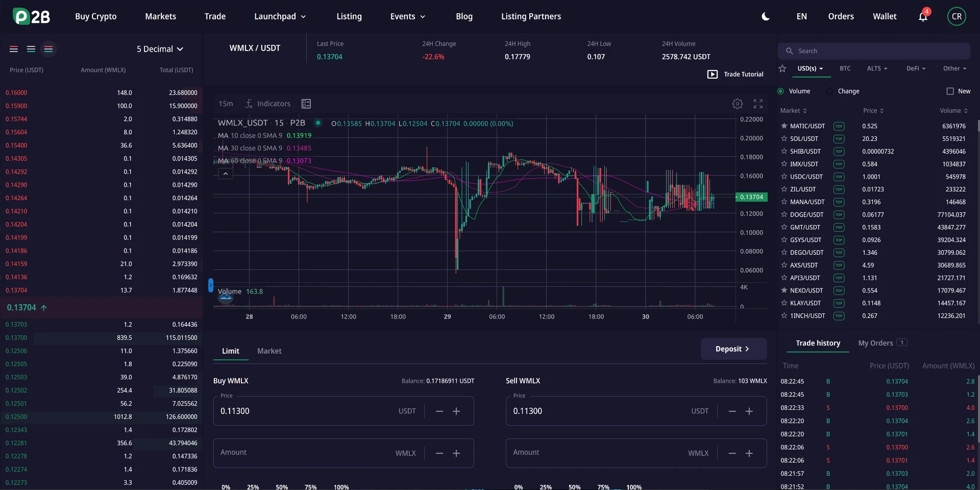The height and width of the screenshot is (490, 980).
Task: Go to Markets page
Action: click(161, 16)
